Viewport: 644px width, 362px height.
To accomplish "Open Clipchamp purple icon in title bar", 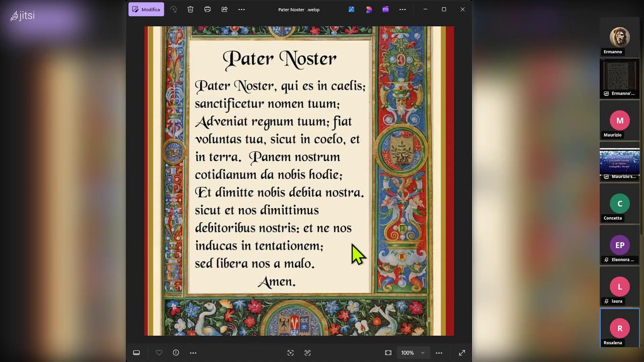I will 385,10.
